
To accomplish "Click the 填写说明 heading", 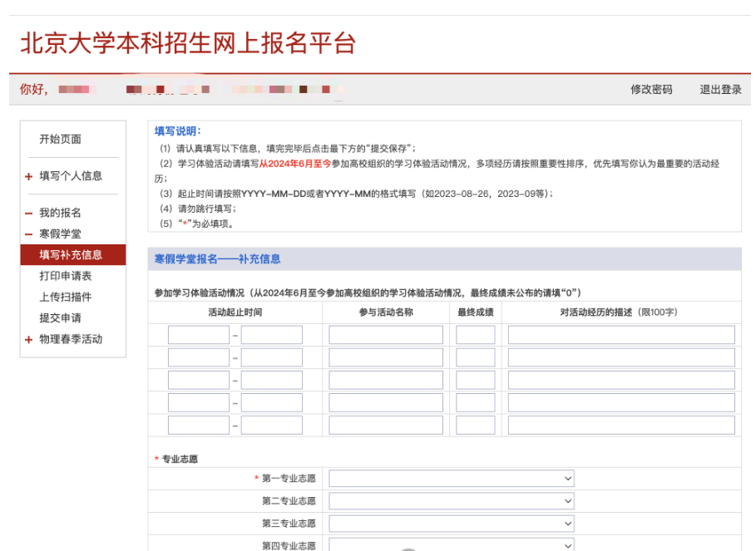I will point(177,131).
